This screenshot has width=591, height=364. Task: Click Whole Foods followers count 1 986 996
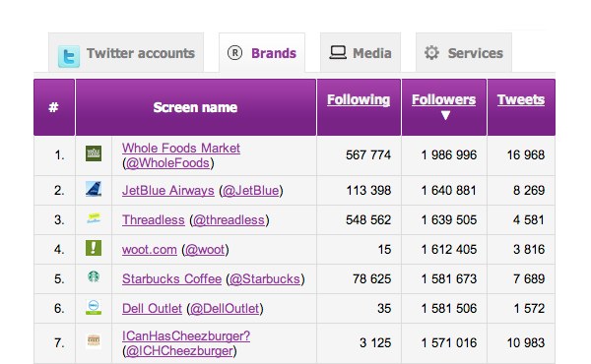pos(449,155)
